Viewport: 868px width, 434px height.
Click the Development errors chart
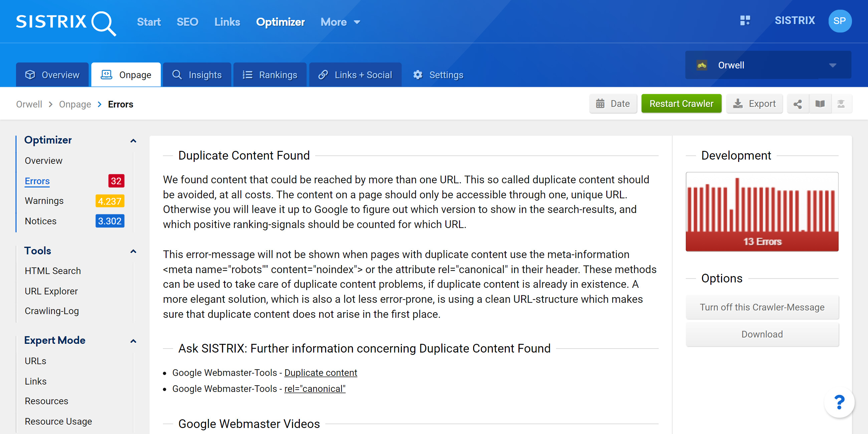762,212
